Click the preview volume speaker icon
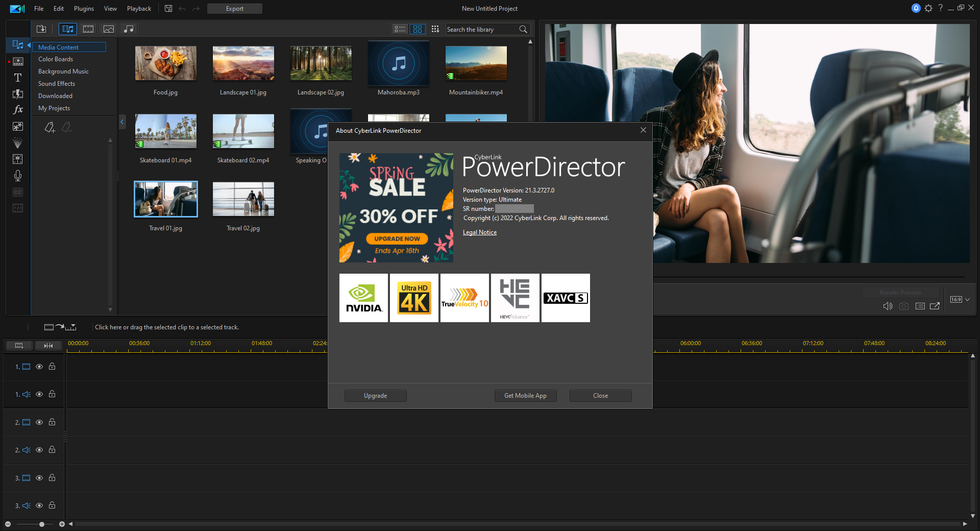Viewport: 980px width, 531px height. pos(888,306)
